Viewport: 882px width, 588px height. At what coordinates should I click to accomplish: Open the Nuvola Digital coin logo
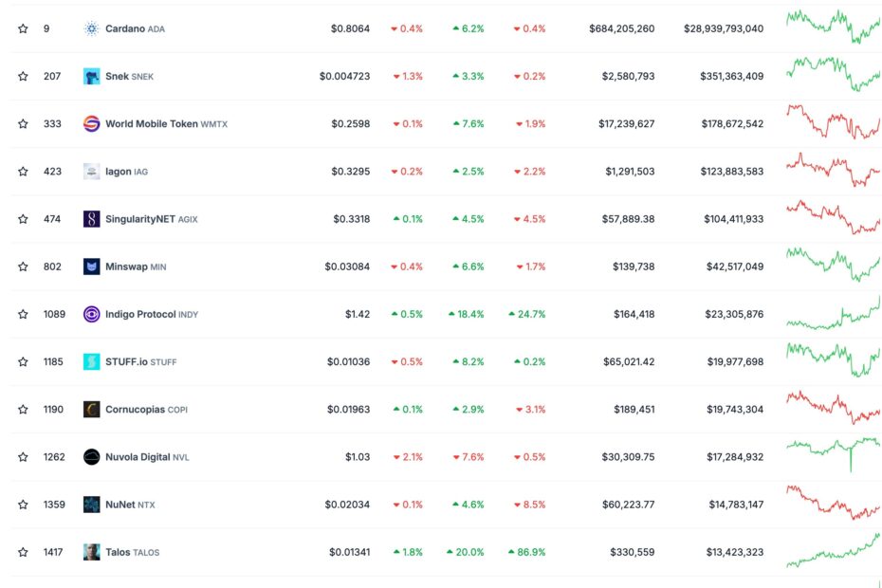point(91,457)
